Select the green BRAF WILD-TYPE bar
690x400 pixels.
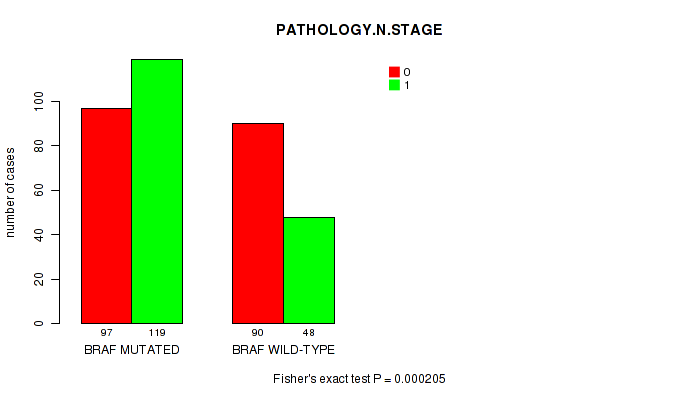pyautogui.click(x=309, y=270)
